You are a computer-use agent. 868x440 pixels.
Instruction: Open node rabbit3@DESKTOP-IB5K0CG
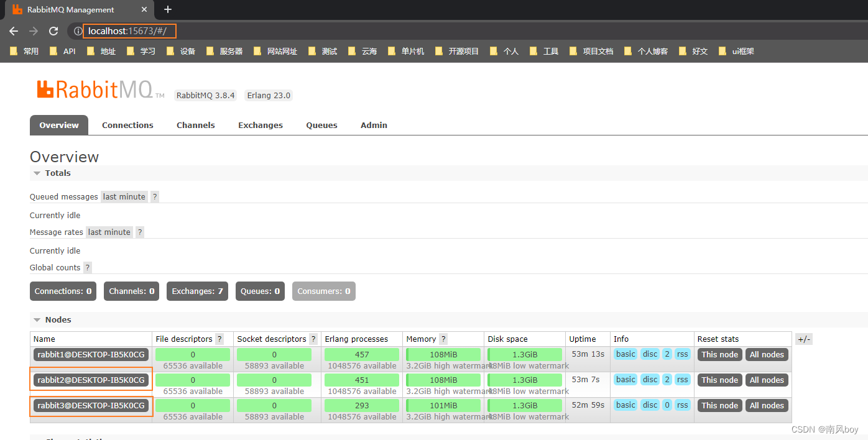pos(91,405)
